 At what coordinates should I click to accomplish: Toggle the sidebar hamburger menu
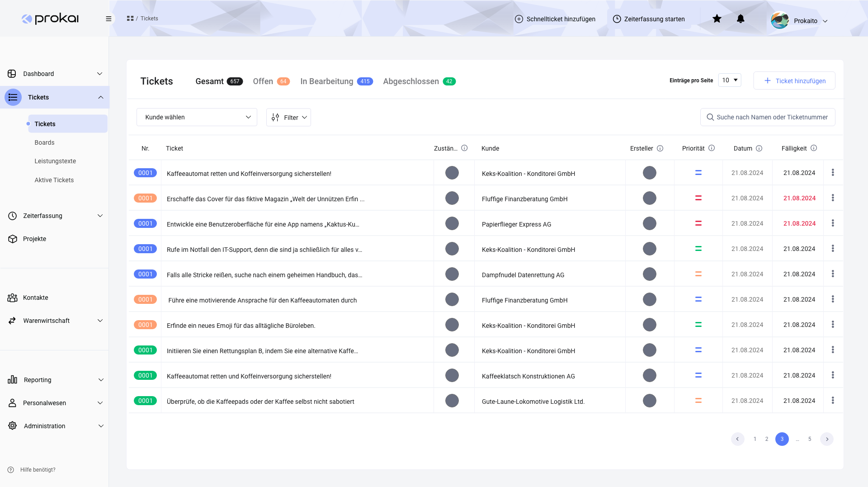pos(108,19)
